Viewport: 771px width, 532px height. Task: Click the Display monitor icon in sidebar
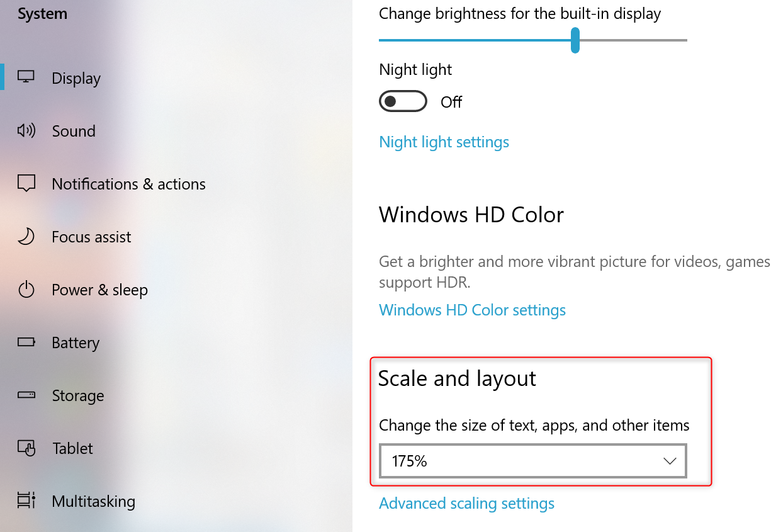point(26,77)
